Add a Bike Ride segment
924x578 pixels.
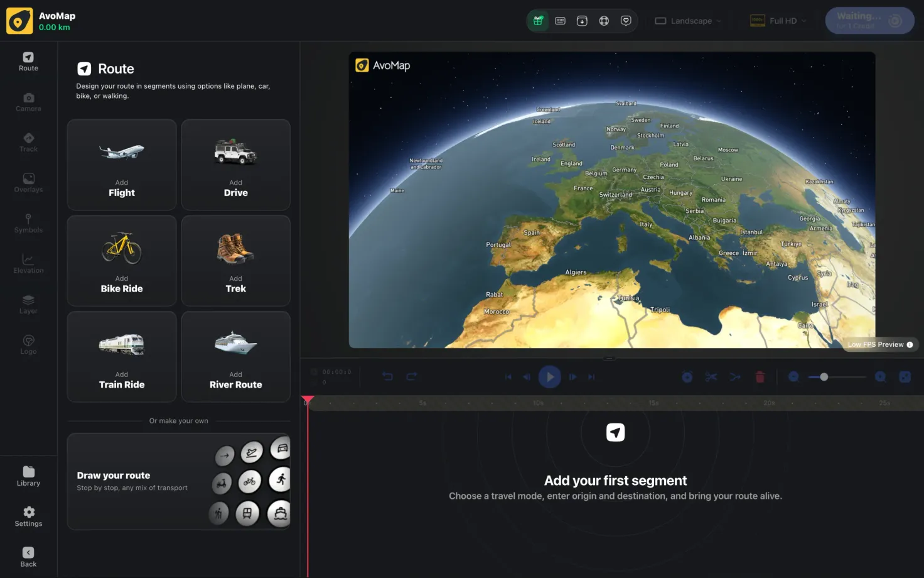(x=122, y=261)
